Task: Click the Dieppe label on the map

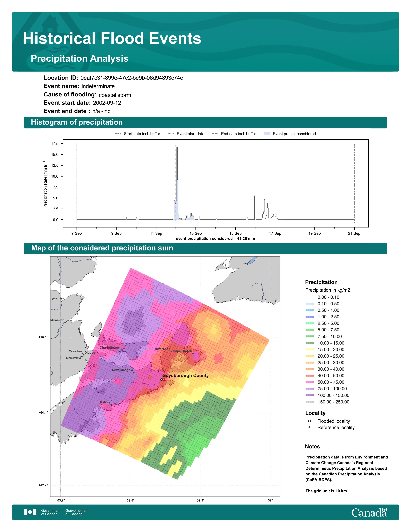Action: (x=90, y=353)
